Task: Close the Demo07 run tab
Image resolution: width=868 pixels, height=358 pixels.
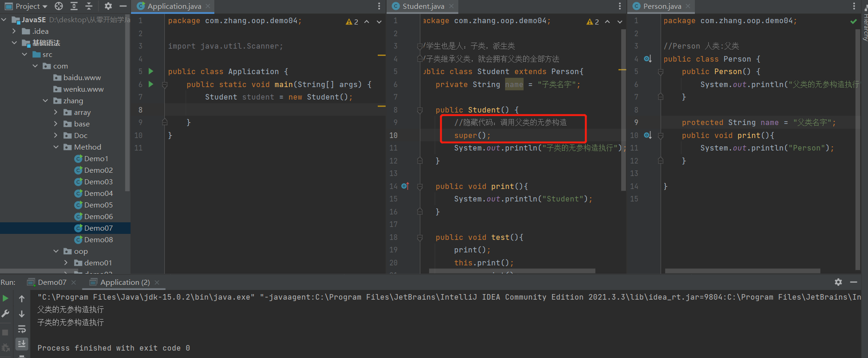Action: tap(74, 282)
